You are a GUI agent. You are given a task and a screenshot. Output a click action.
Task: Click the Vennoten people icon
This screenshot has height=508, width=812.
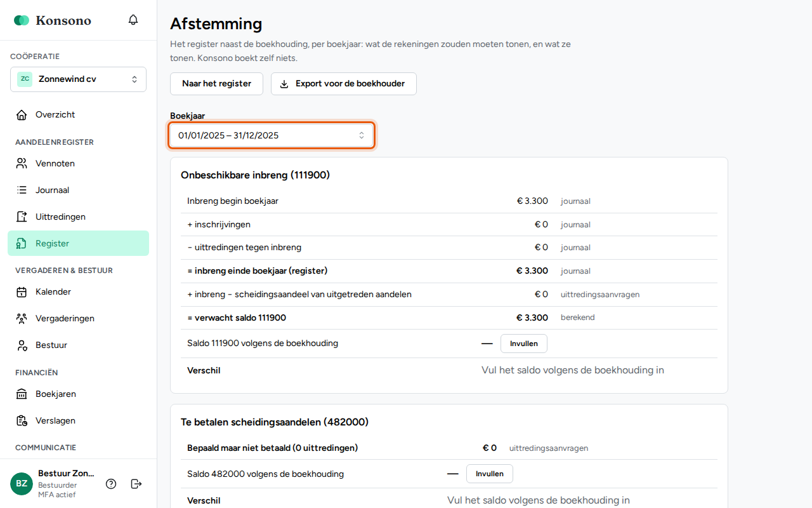[22, 163]
